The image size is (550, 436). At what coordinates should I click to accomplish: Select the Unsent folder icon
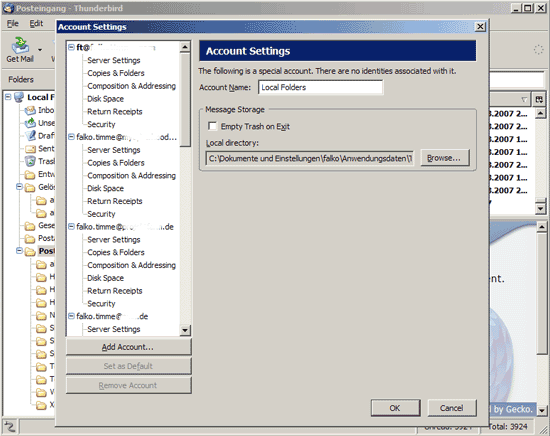tap(30, 123)
